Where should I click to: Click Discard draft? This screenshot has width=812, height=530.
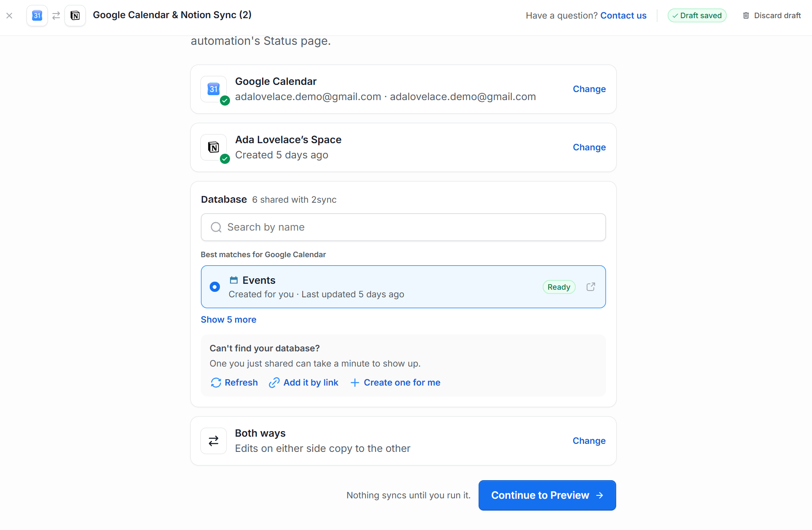(771, 16)
